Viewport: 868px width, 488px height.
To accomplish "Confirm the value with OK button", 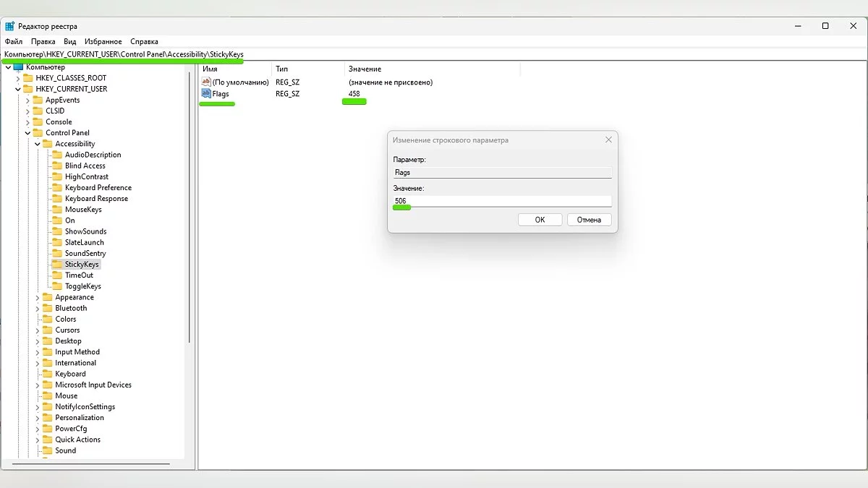I will [x=540, y=220].
